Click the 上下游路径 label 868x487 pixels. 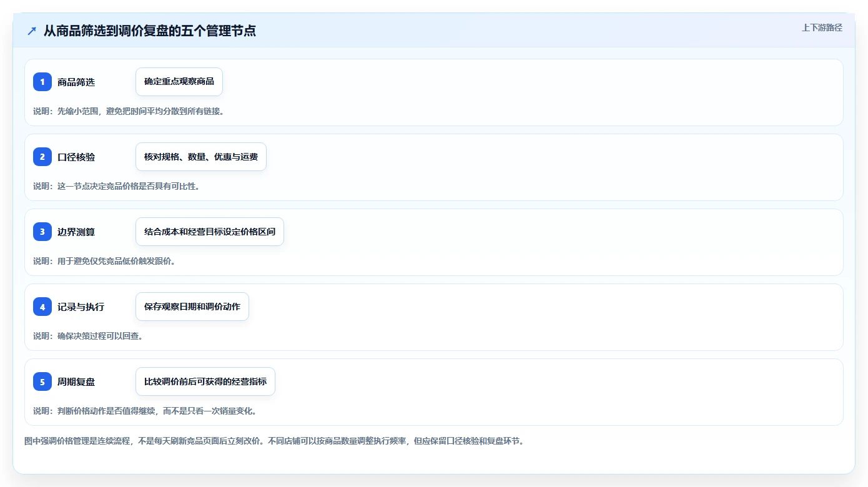point(822,27)
